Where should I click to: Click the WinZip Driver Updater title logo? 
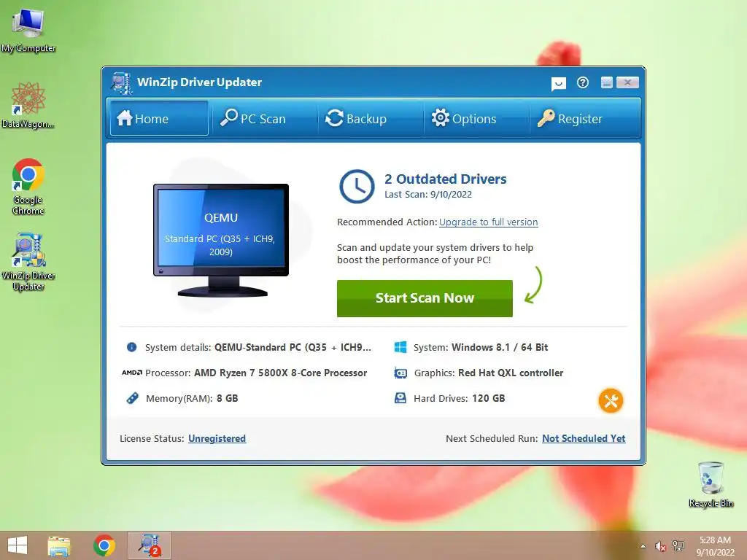(x=122, y=83)
